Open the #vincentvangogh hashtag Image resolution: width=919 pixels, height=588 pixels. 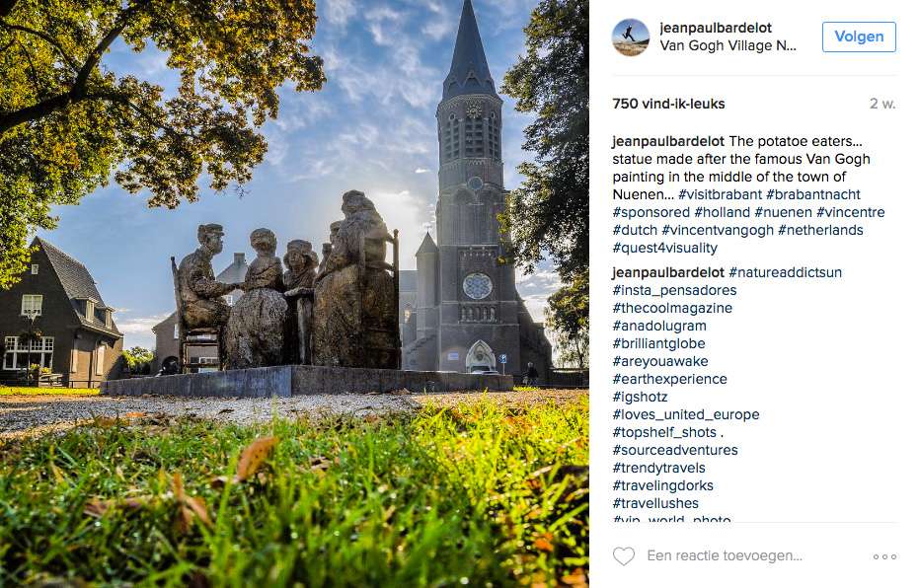pos(718,230)
